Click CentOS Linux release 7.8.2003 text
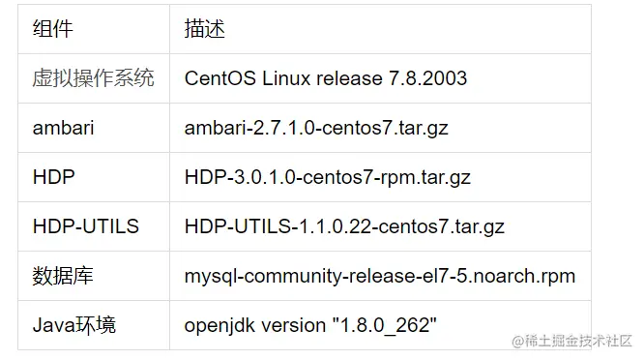 [326, 78]
